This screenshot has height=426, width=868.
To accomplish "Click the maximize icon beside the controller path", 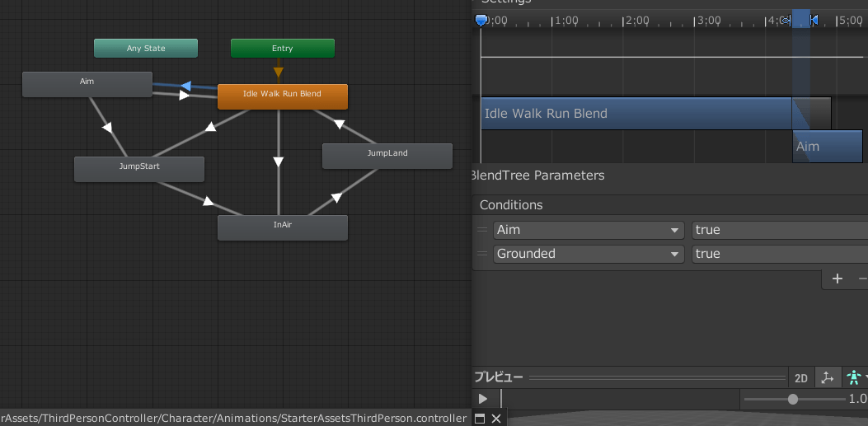I will point(480,419).
